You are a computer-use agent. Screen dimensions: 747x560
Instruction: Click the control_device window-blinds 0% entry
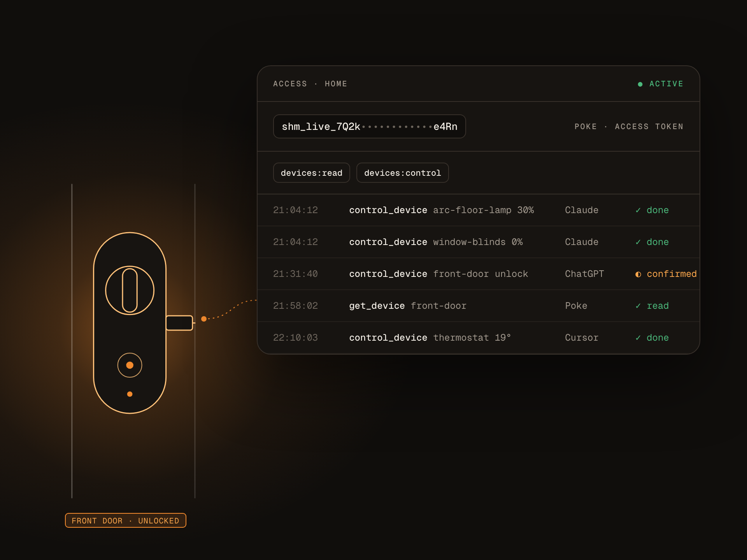[x=436, y=242]
